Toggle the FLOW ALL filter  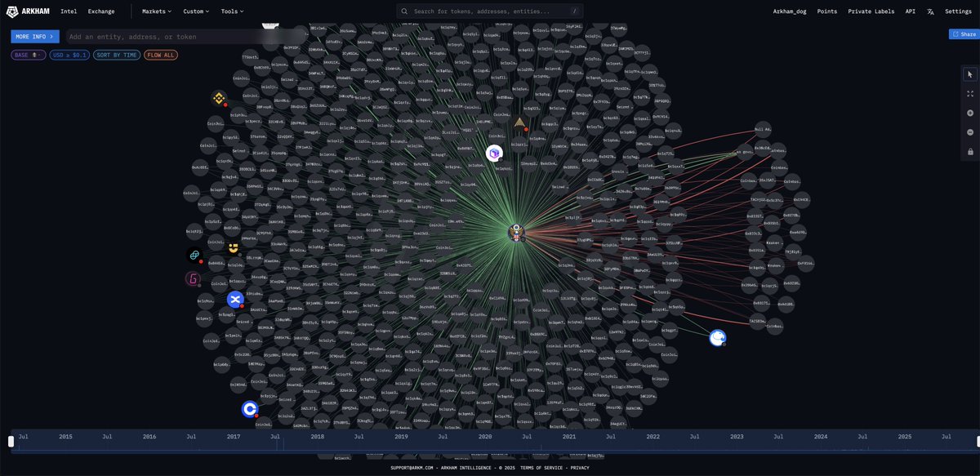coord(161,55)
